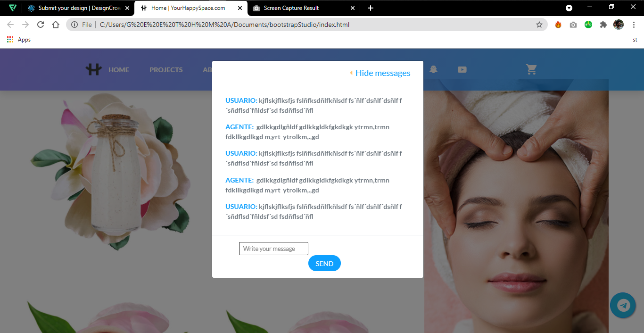Go to HOME in site navigation

point(119,70)
